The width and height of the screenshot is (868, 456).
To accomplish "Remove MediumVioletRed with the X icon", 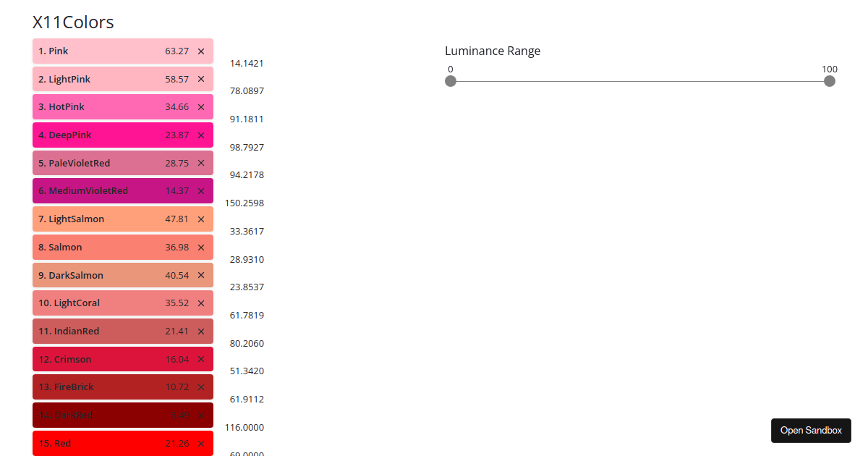I will (x=201, y=191).
